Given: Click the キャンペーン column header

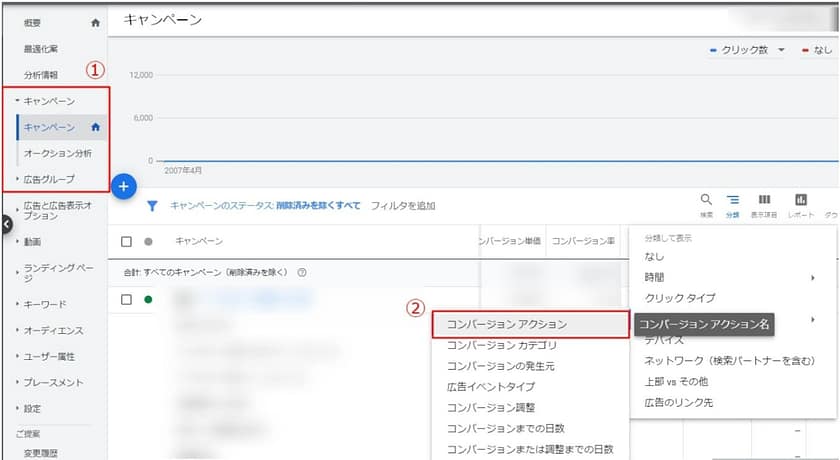Looking at the screenshot, I should pos(199,241).
